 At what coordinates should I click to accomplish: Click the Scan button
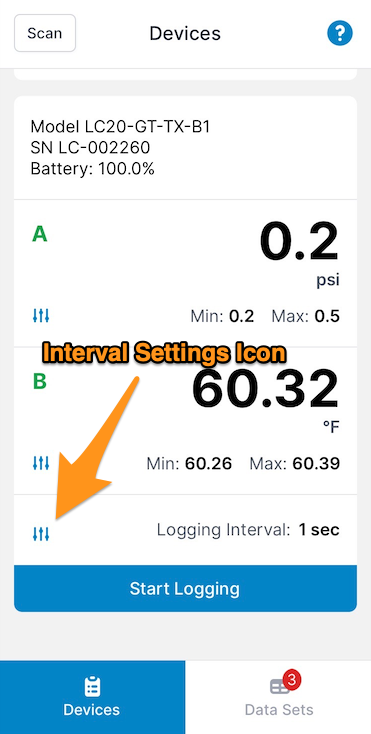(45, 33)
